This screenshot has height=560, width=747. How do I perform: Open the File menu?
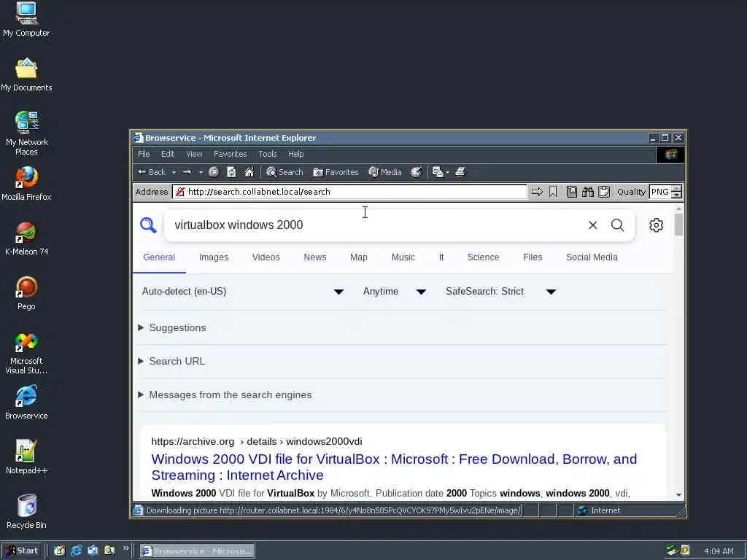coord(144,154)
